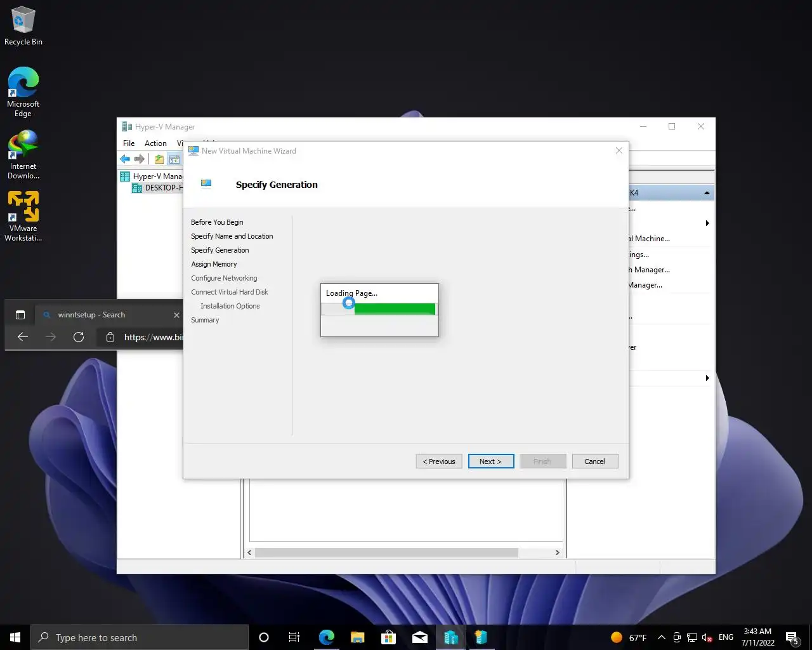Select the VMware Workstation desktop shortcut
The image size is (812, 650).
pyautogui.click(x=23, y=216)
